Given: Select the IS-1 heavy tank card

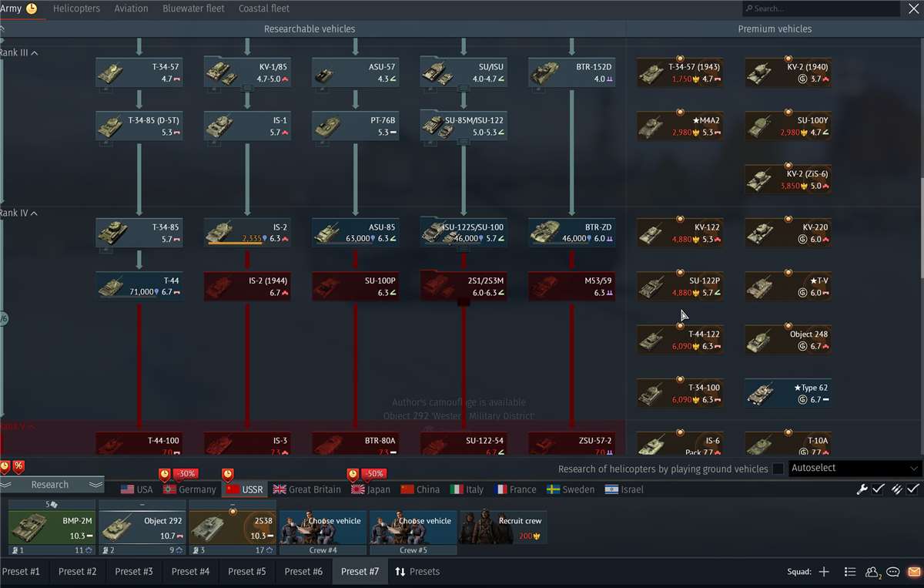Looking at the screenshot, I should pos(247,126).
